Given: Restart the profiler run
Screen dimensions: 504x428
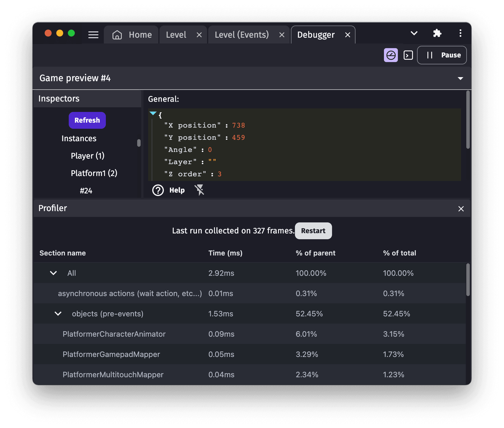Looking at the screenshot, I should (313, 231).
